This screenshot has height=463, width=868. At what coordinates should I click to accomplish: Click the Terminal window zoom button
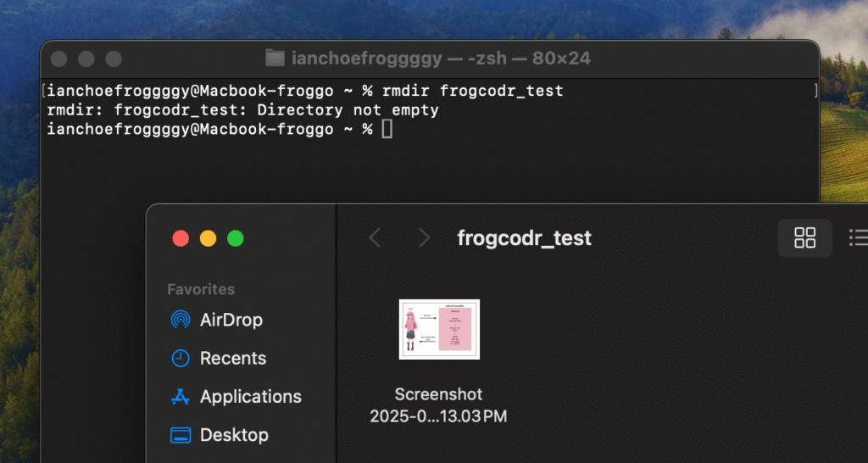click(x=113, y=59)
